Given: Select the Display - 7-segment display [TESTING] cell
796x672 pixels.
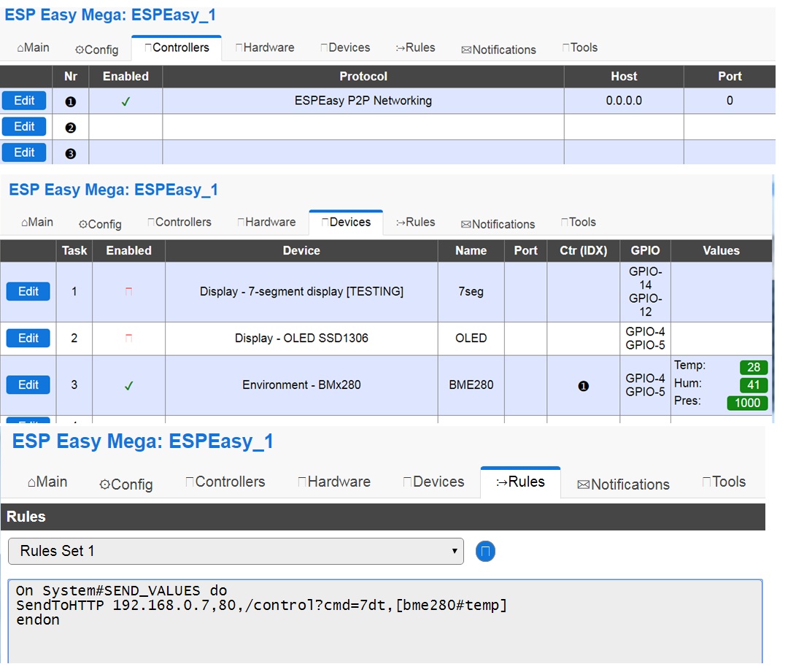Looking at the screenshot, I should point(301,292).
